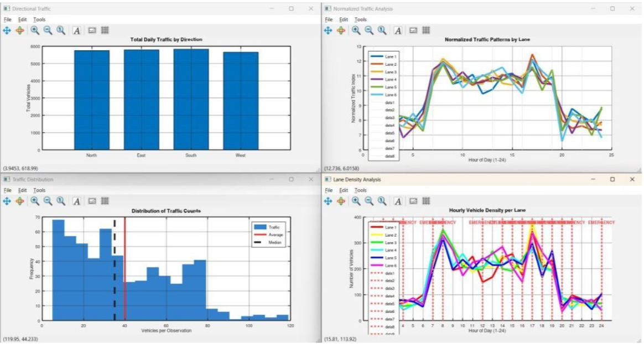Open File menu in Directional Traffic window
This screenshot has height=344, width=644.
(8, 19)
